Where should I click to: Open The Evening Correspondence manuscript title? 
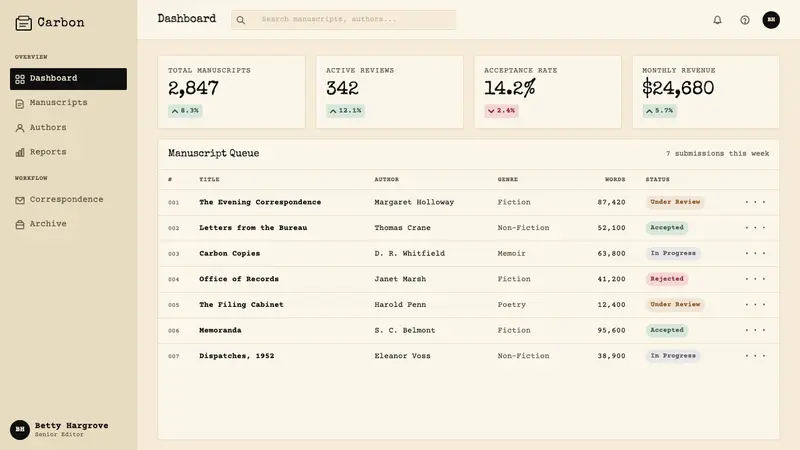[260, 202]
